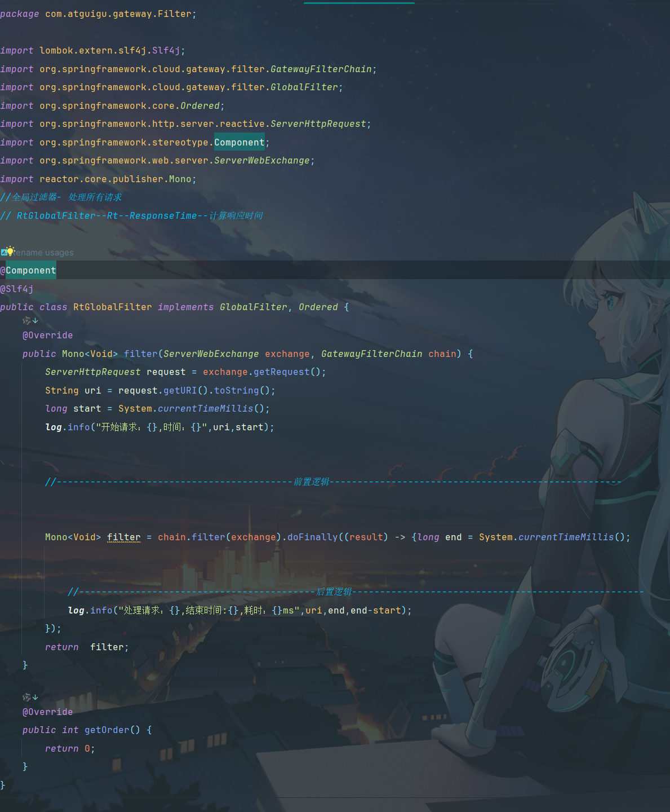Image resolution: width=670 pixels, height=812 pixels.
Task: Click GatewayFilterChain in import statement
Action: coord(321,69)
